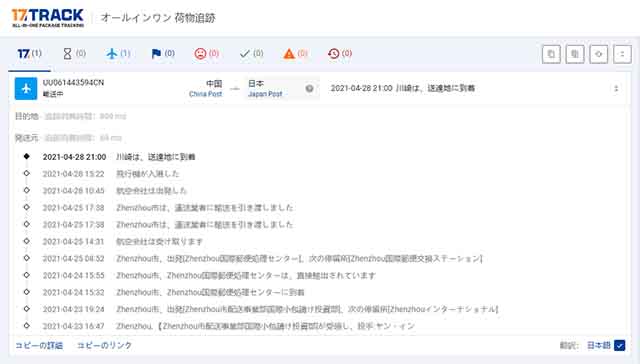Click the 目的地 destination label

pos(27,116)
